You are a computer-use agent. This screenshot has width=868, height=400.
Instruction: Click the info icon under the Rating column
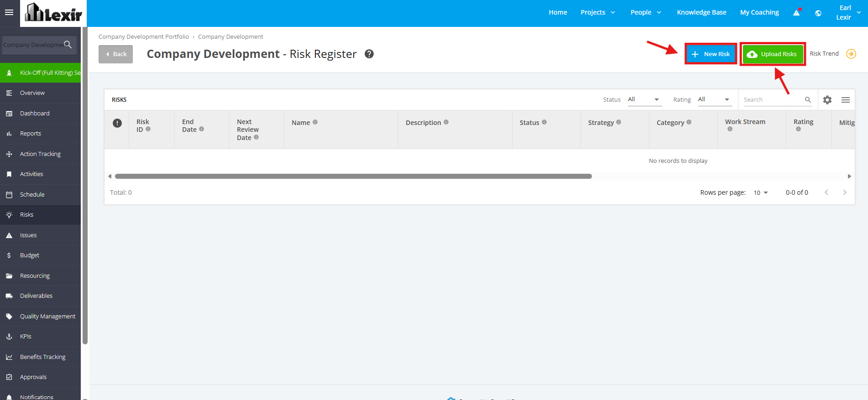798,129
